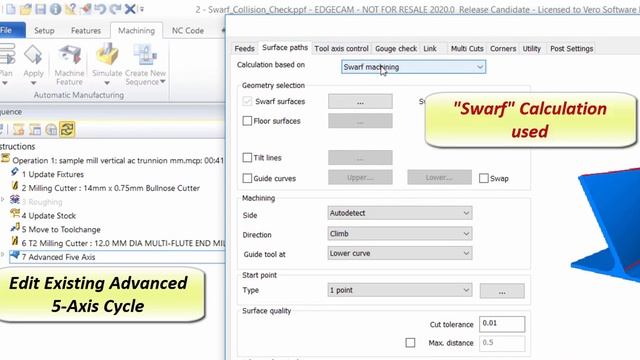This screenshot has height=360, width=640.
Task: Click the highlighted refresh icon in Sequence toolbar
Action: 67,129
